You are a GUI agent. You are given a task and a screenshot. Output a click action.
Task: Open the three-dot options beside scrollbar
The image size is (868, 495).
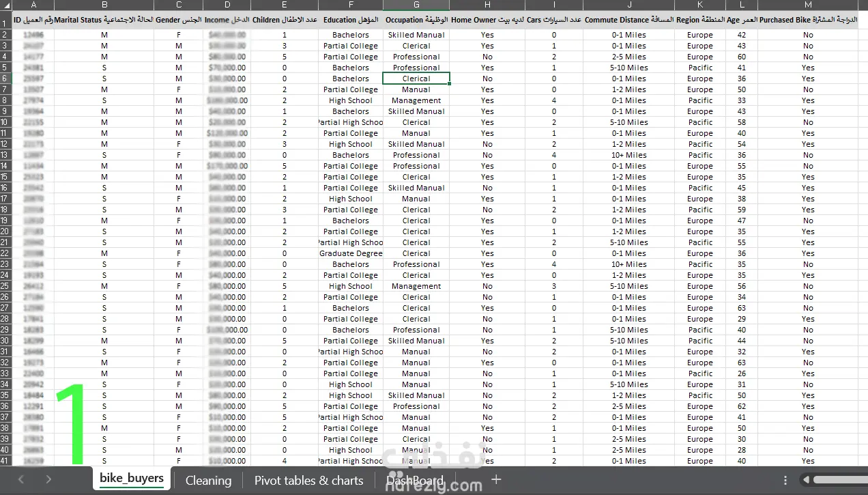point(785,480)
